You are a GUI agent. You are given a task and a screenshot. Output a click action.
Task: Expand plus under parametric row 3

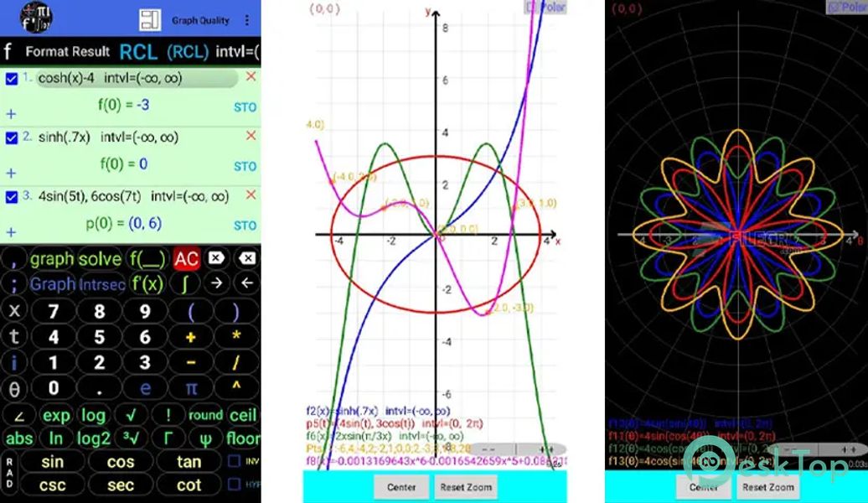pyautogui.click(x=11, y=233)
